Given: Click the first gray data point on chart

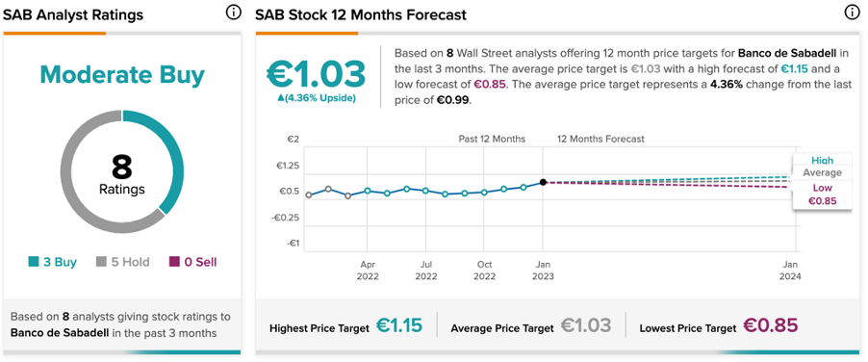Looking at the screenshot, I should (309, 194).
